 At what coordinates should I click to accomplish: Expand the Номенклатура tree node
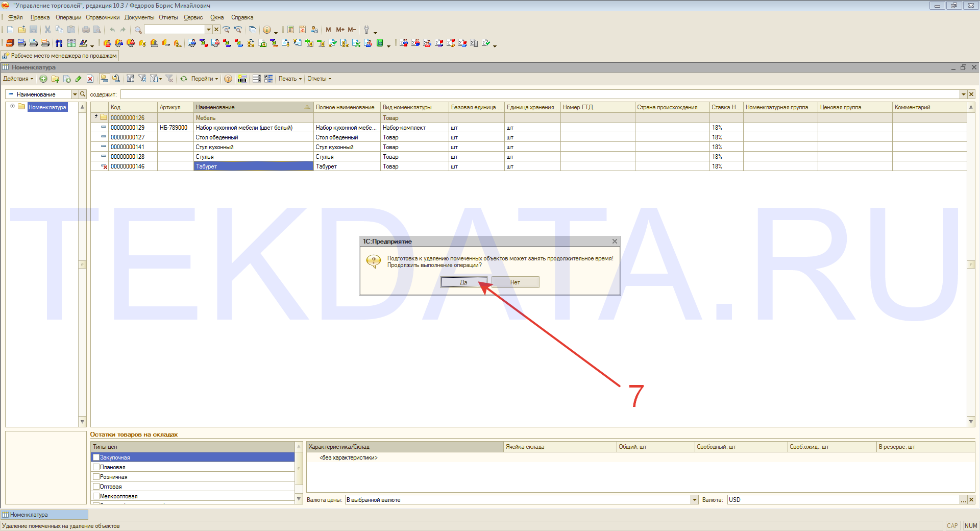pyautogui.click(x=12, y=107)
